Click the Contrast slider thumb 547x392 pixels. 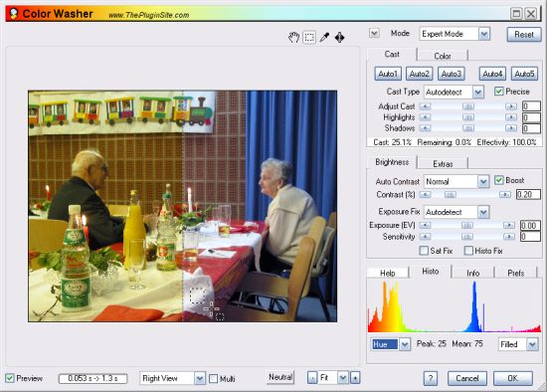(450, 194)
